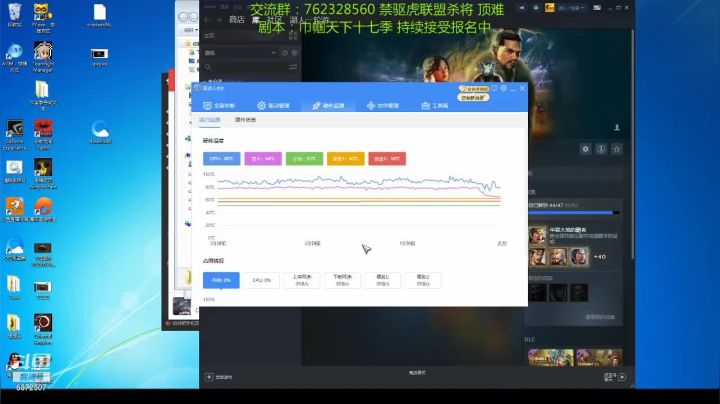This screenshot has height=404, width=720.
Task: Select the CPU 0% usage button
Action: [261, 280]
